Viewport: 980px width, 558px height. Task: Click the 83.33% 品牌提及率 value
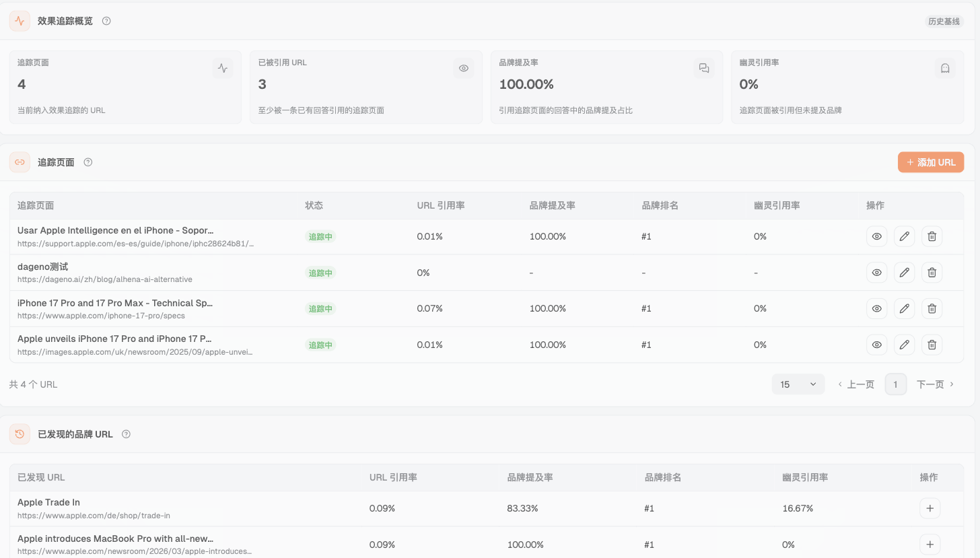(522, 508)
